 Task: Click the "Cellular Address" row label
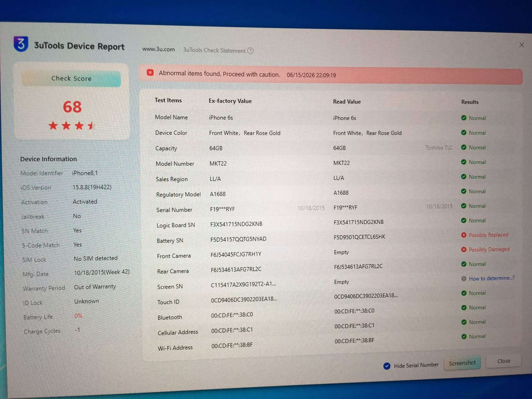(x=178, y=332)
